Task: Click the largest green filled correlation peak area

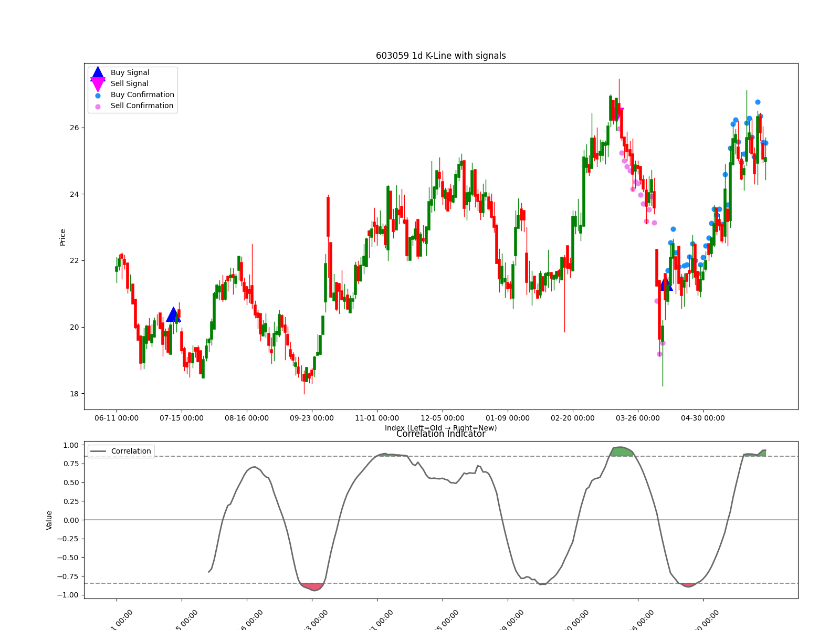Action: [x=622, y=451]
